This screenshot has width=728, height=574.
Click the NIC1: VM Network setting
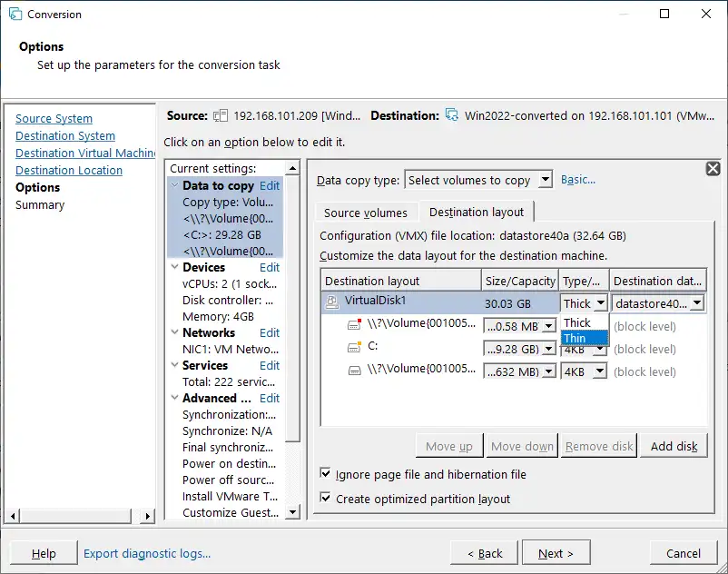point(230,349)
